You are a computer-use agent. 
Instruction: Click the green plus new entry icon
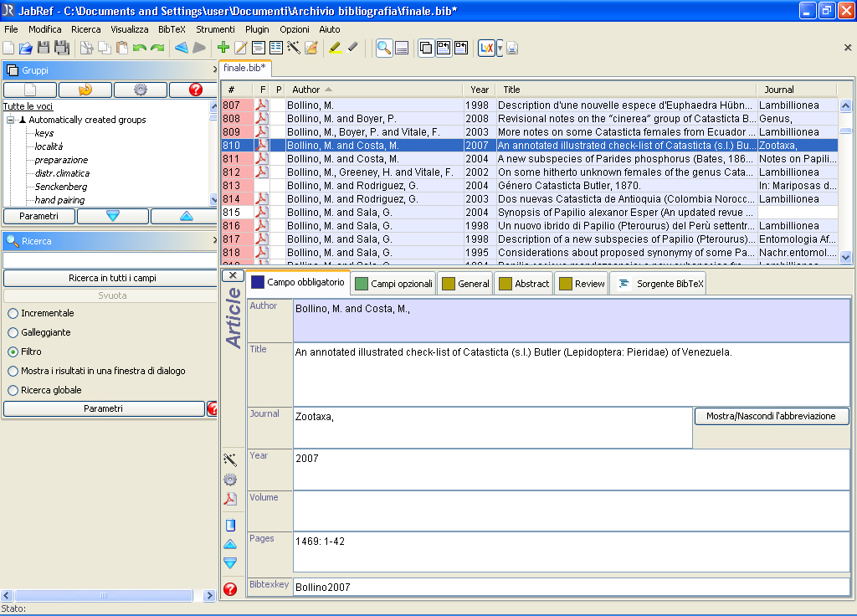click(223, 48)
